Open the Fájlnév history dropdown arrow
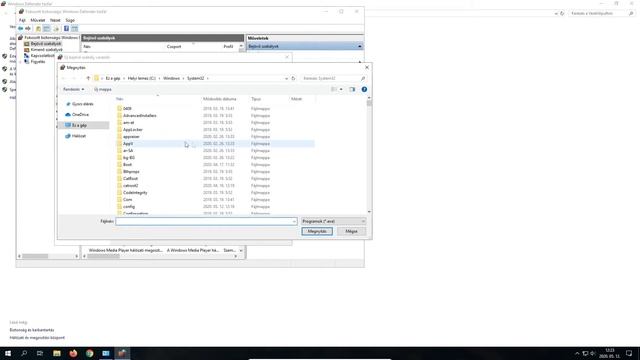Viewport: 640px width, 360px height. pyautogui.click(x=294, y=221)
